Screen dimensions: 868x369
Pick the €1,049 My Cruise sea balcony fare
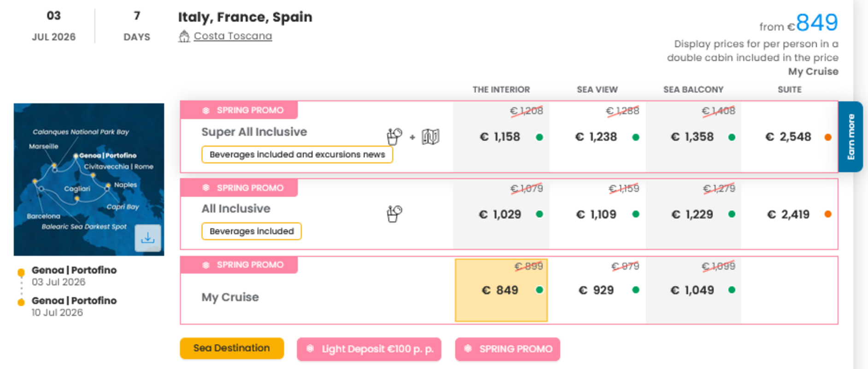(692, 290)
